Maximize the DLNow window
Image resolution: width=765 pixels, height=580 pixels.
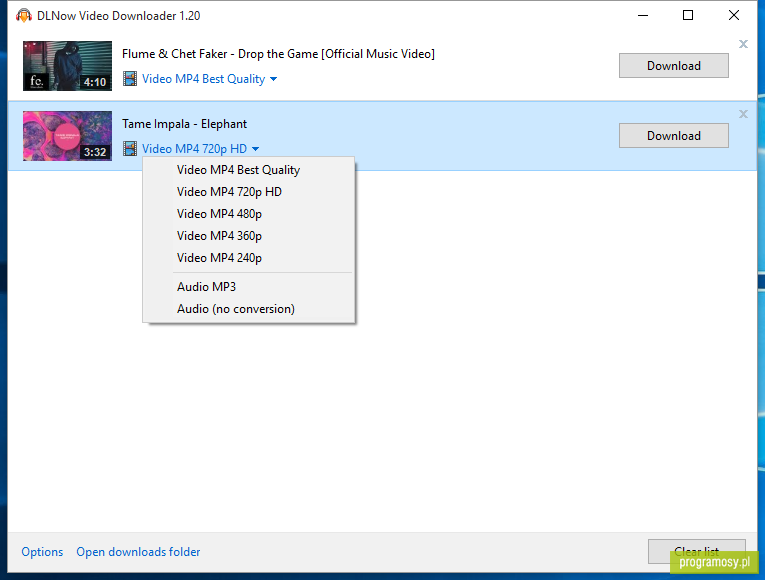(x=688, y=16)
